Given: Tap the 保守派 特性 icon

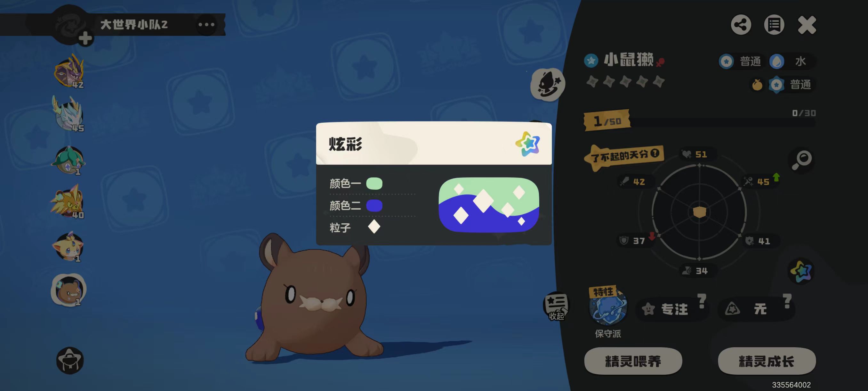Looking at the screenshot, I should 608,306.
